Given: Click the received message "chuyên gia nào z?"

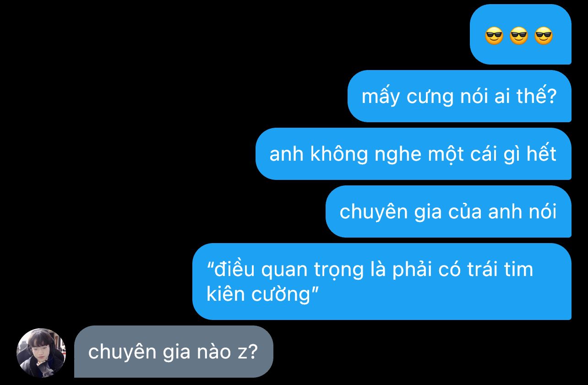Looking at the screenshot, I should (x=174, y=352).
